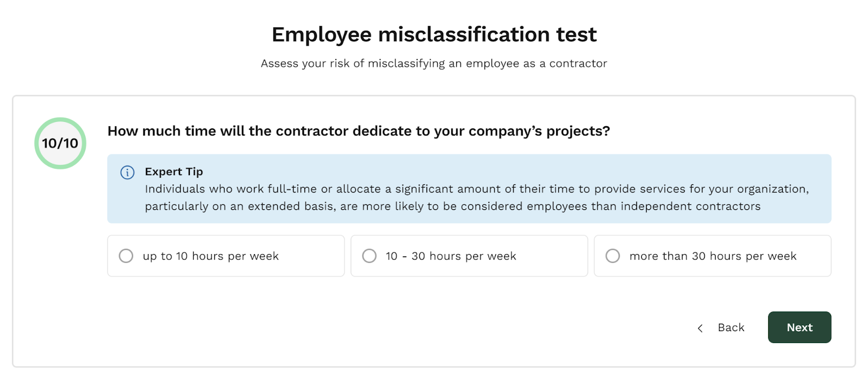
Task: Click the "10/10" step counter number
Action: [x=60, y=143]
